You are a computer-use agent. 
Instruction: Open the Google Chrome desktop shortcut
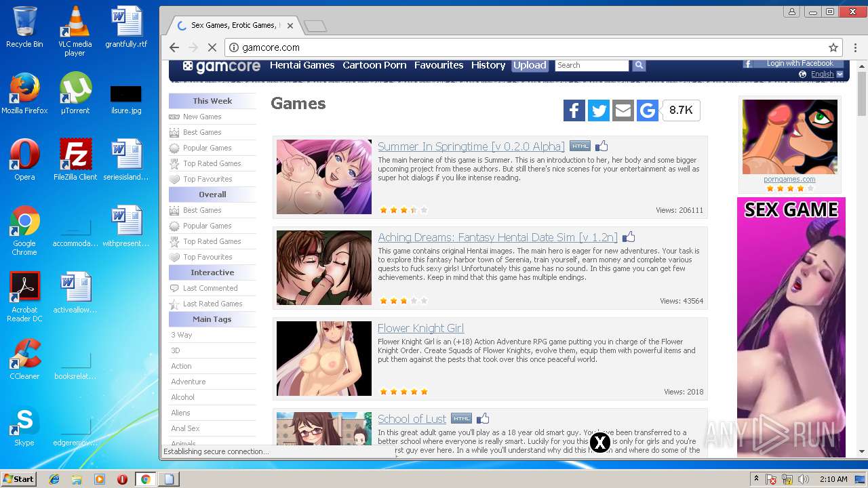click(x=24, y=230)
